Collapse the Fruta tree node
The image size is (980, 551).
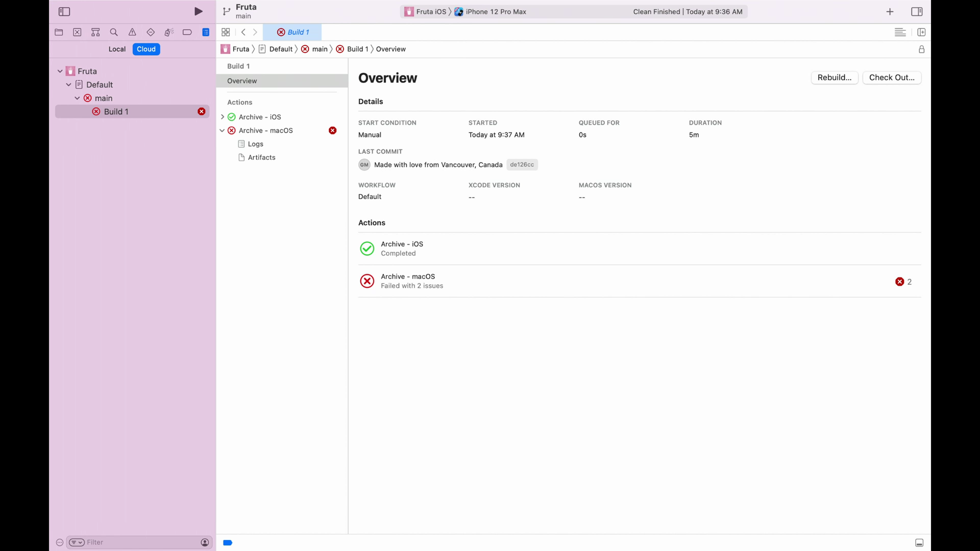60,71
